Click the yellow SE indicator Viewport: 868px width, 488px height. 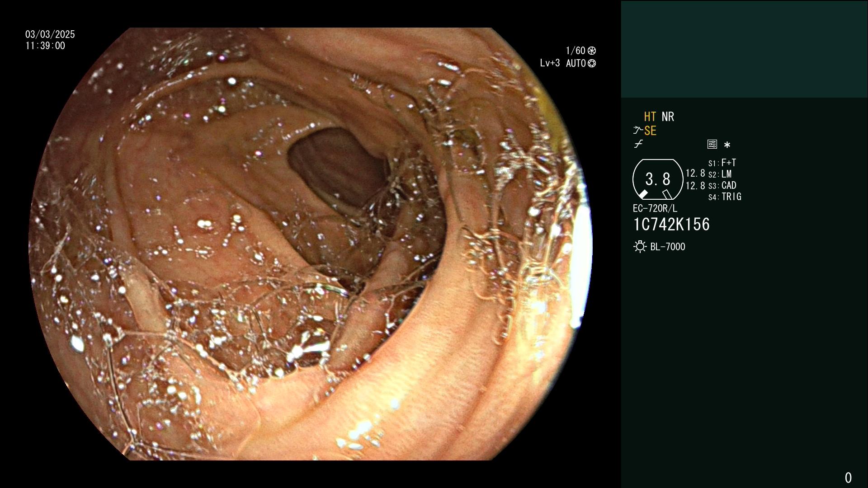tap(650, 131)
